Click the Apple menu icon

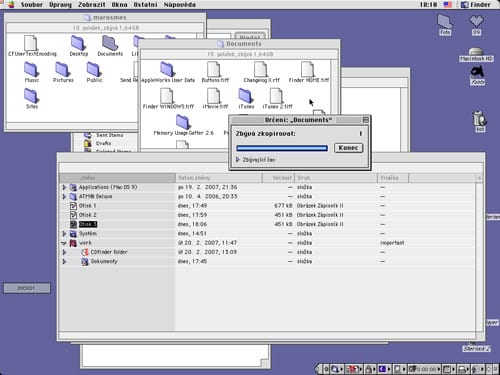(11, 5)
